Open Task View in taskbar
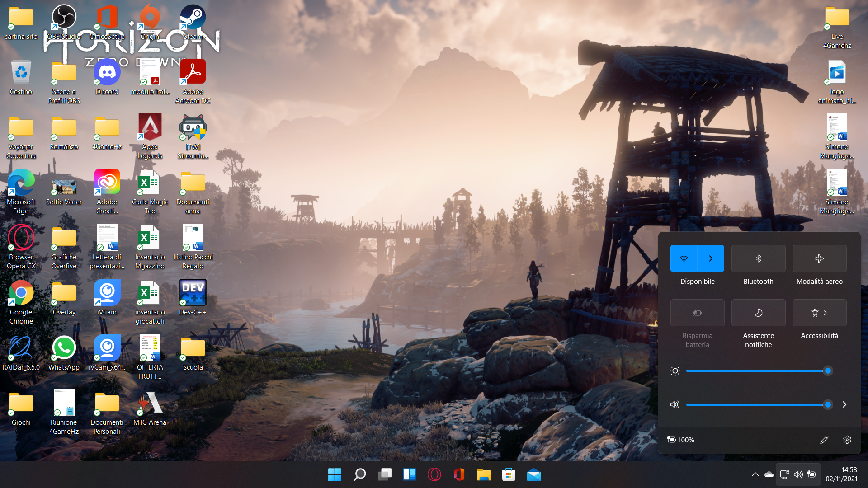 [385, 474]
